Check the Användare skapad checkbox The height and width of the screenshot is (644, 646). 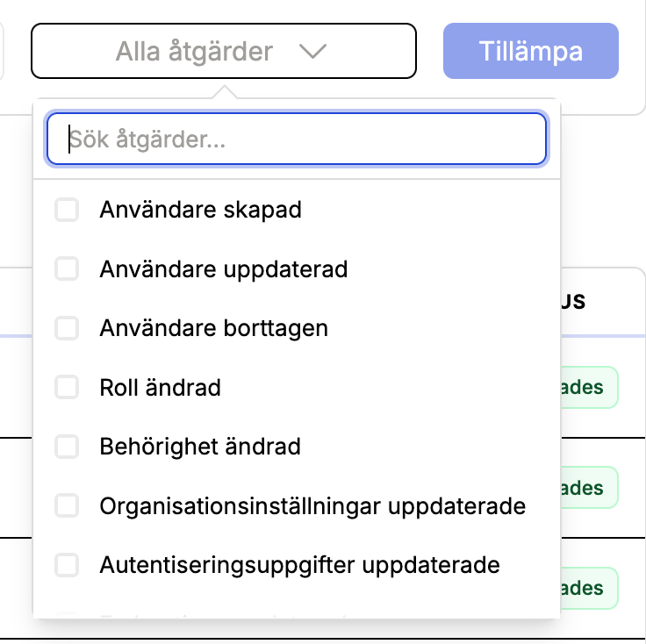pos(67,210)
